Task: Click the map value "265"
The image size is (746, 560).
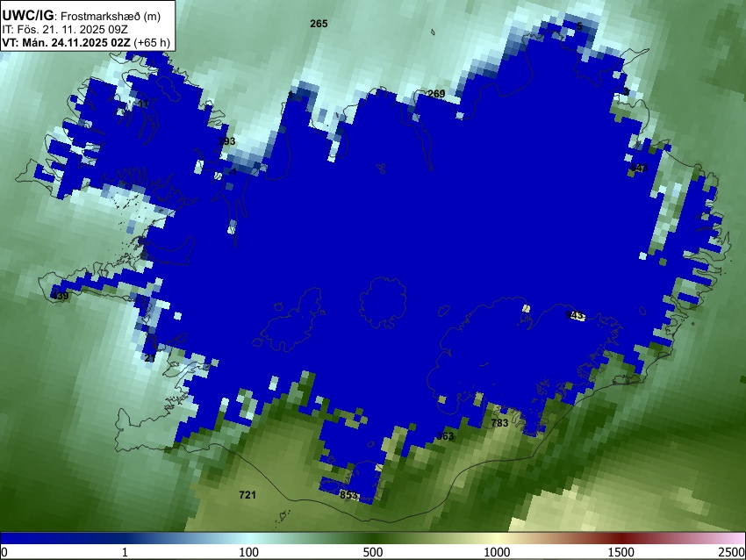Action: pos(319,24)
